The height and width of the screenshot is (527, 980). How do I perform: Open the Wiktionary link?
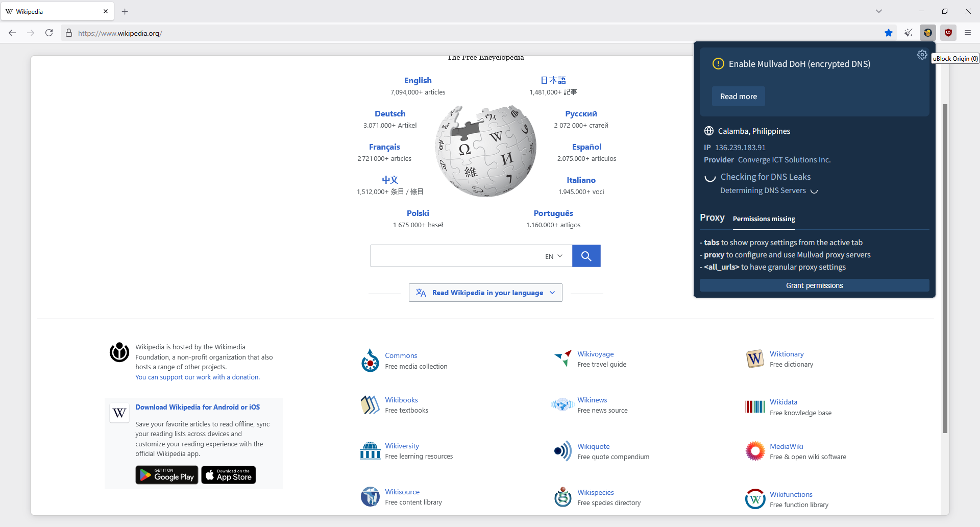pos(787,354)
